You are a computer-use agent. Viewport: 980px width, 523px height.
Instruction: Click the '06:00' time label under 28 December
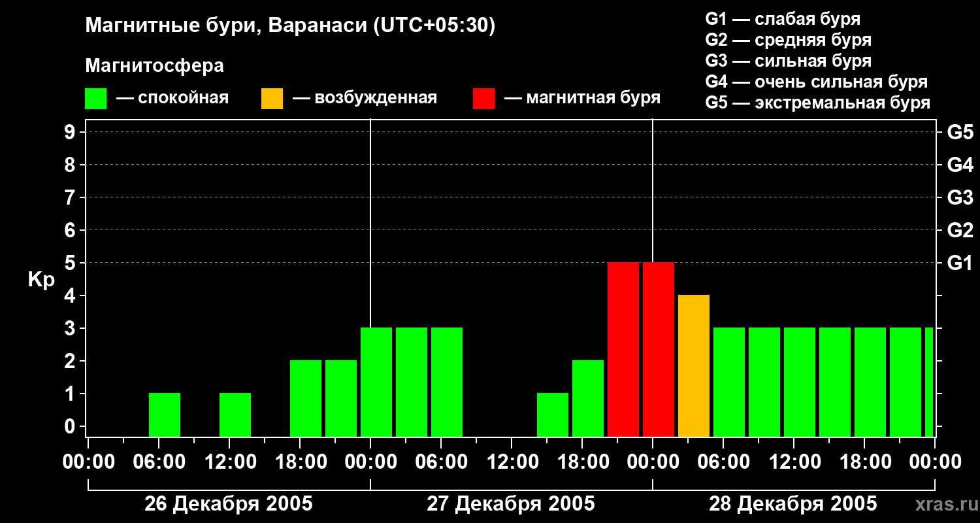[x=723, y=462]
